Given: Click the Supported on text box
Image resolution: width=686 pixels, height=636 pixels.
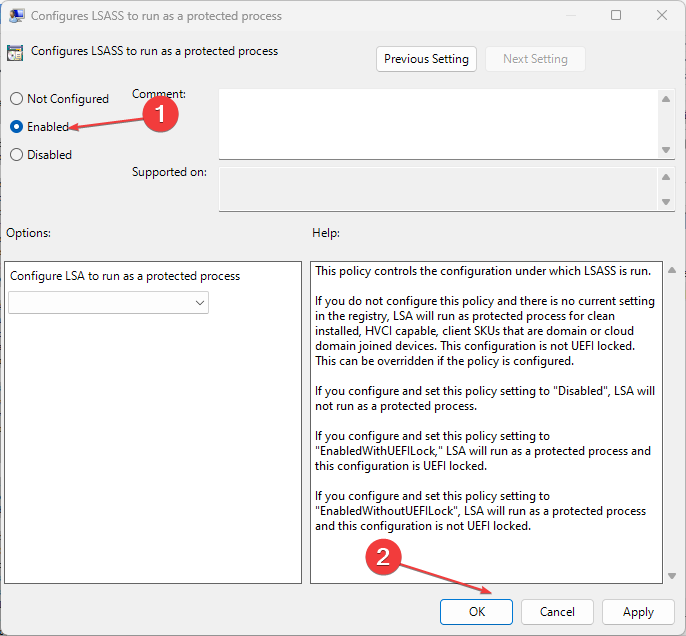Looking at the screenshot, I should 438,189.
